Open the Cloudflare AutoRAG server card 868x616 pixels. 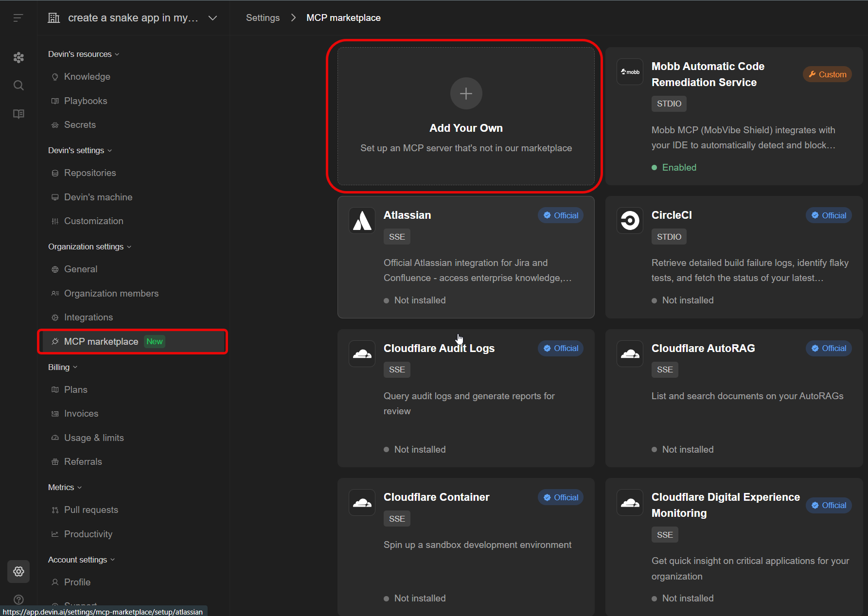point(733,398)
